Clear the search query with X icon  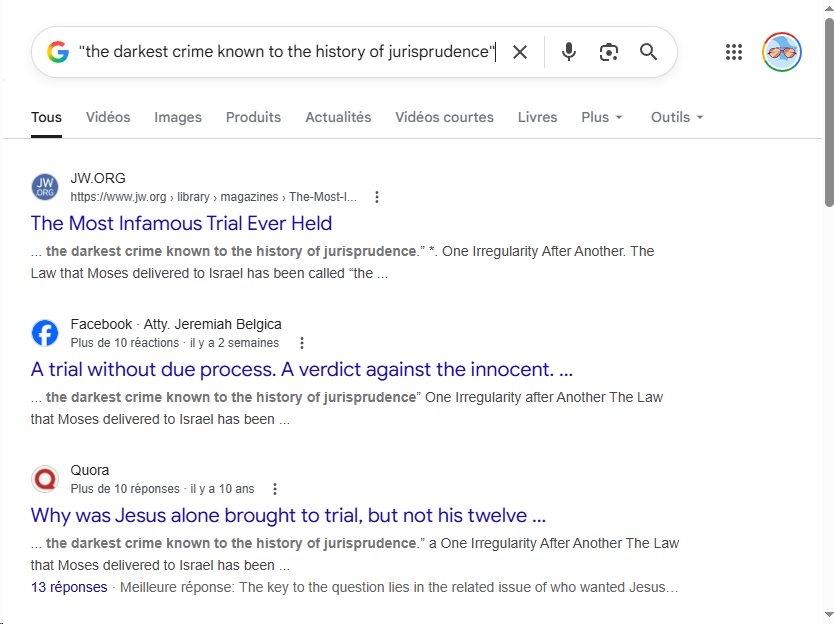click(x=520, y=52)
